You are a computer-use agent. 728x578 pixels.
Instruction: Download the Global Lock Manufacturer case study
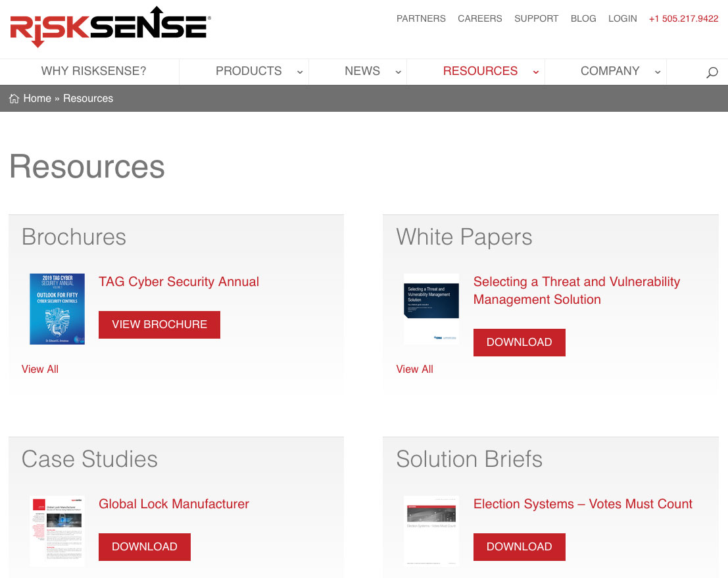(x=145, y=547)
